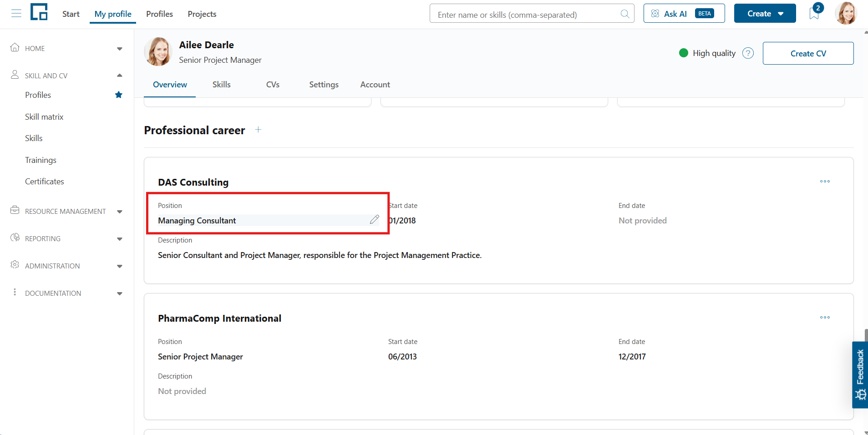Open the Account tab
The height and width of the screenshot is (435, 868).
[x=375, y=85]
